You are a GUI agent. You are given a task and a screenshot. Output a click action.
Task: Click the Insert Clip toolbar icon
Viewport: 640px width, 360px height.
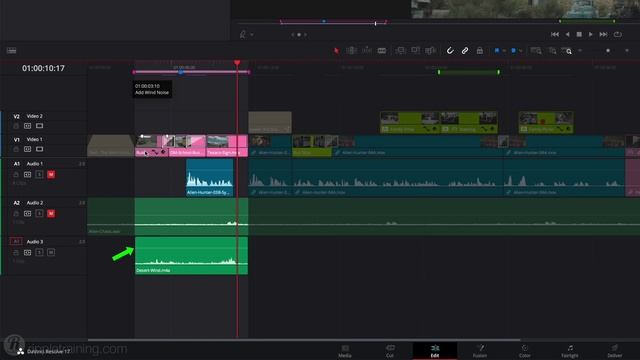[400, 51]
